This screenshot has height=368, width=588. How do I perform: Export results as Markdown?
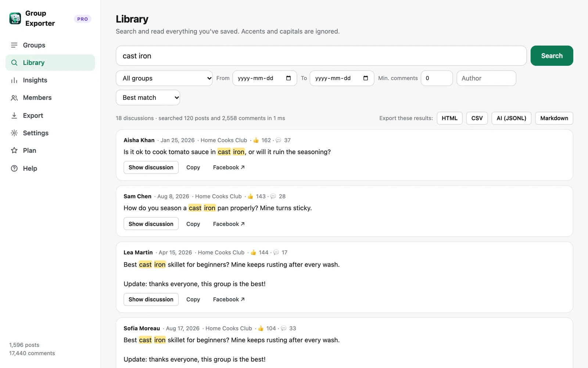(554, 118)
